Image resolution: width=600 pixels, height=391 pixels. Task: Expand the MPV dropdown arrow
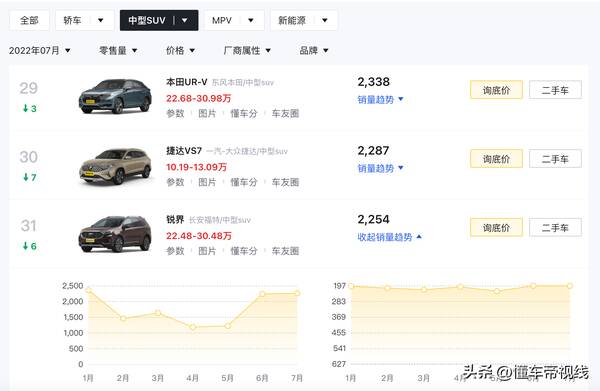pyautogui.click(x=251, y=20)
